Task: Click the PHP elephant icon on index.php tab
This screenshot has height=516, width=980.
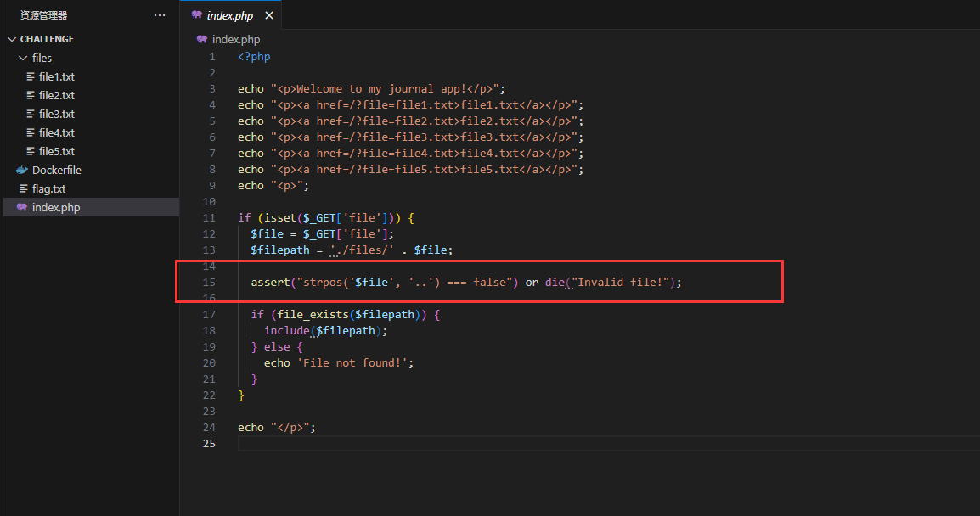Action: [x=197, y=15]
